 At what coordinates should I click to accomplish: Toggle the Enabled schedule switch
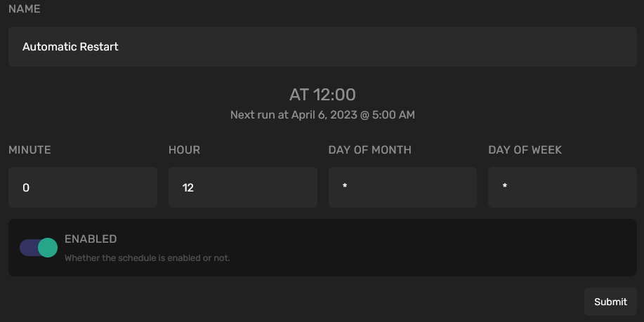(39, 247)
